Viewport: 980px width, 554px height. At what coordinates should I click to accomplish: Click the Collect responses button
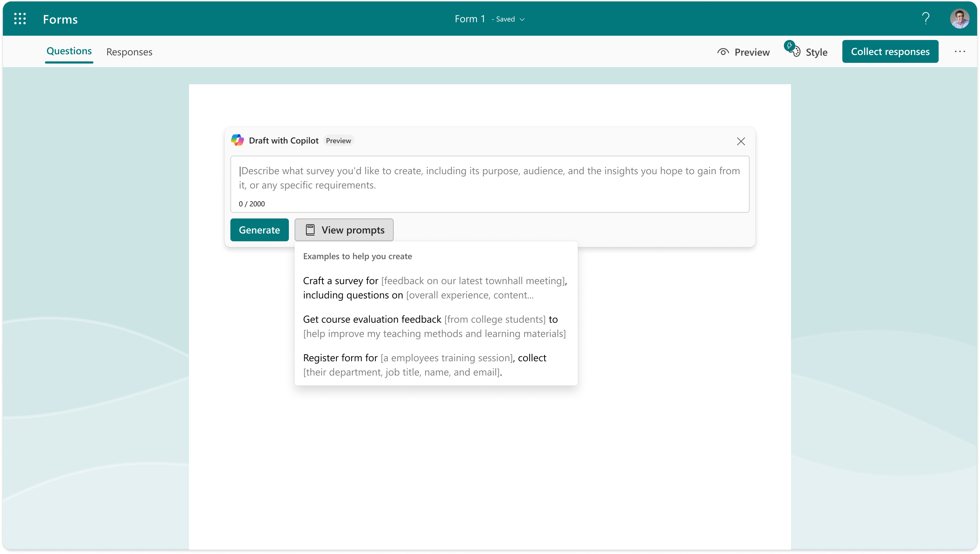(890, 51)
